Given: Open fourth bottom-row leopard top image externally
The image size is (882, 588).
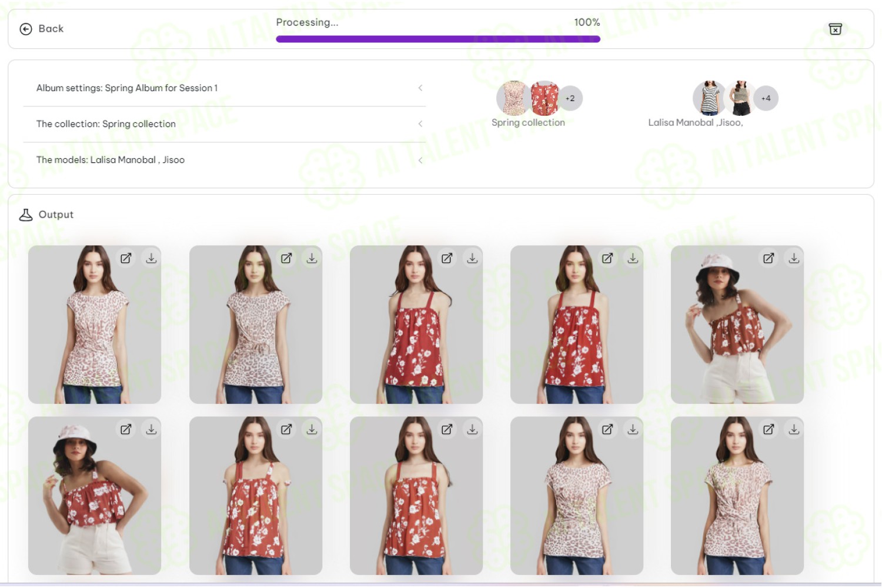Looking at the screenshot, I should pyautogui.click(x=607, y=429).
